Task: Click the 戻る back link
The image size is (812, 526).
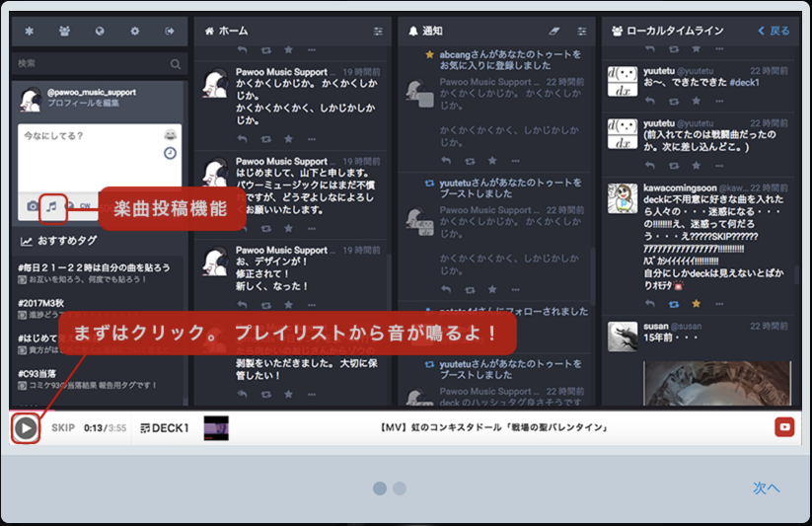Action: [x=774, y=32]
